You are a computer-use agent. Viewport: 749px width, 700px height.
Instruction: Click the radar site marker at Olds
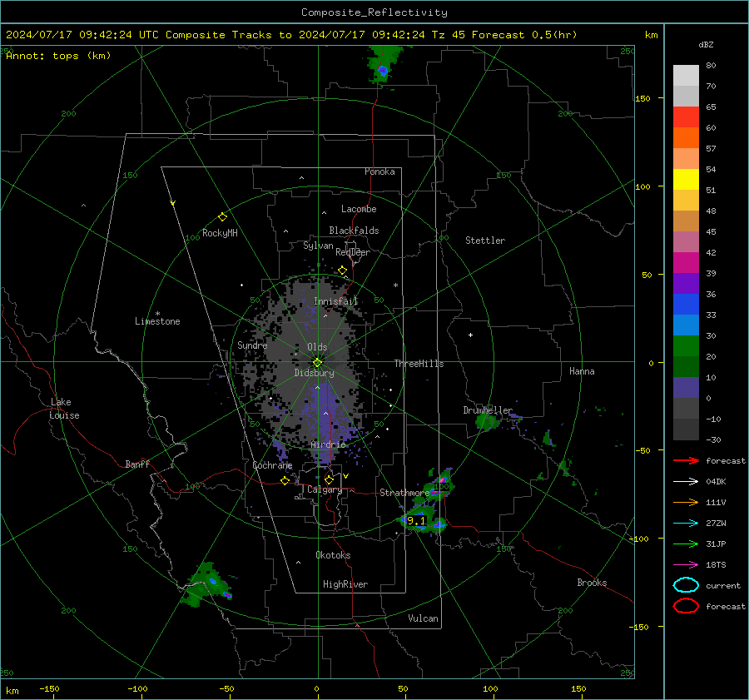[317, 362]
